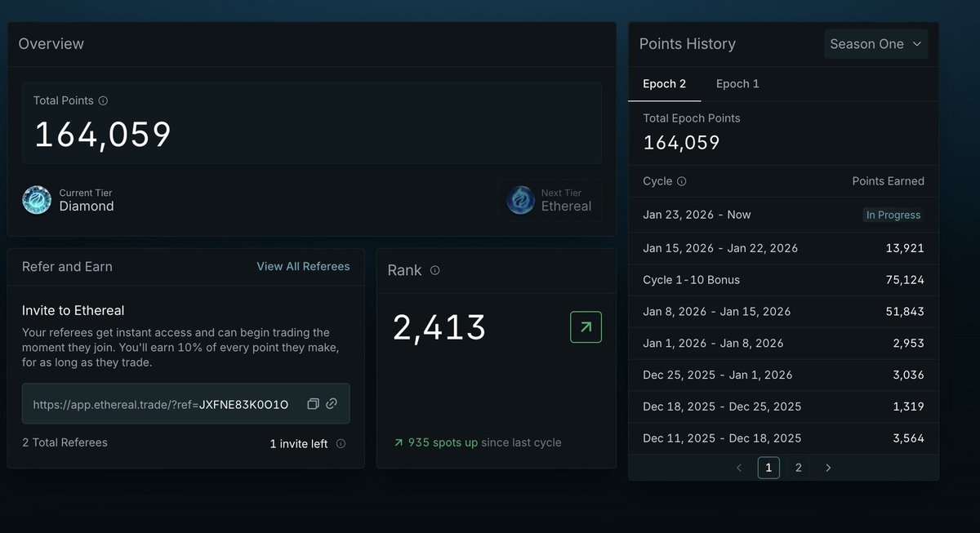Select page 2 in Points History

tap(799, 468)
